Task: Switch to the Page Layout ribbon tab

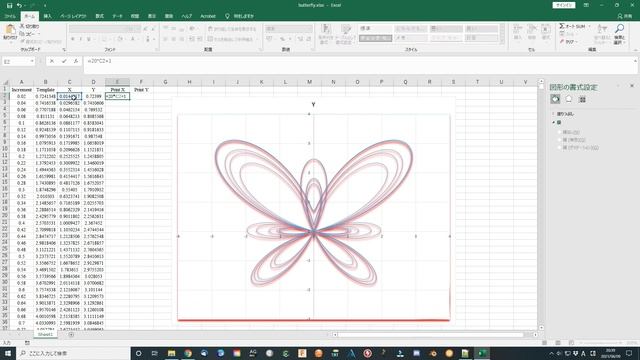Action: [73, 16]
